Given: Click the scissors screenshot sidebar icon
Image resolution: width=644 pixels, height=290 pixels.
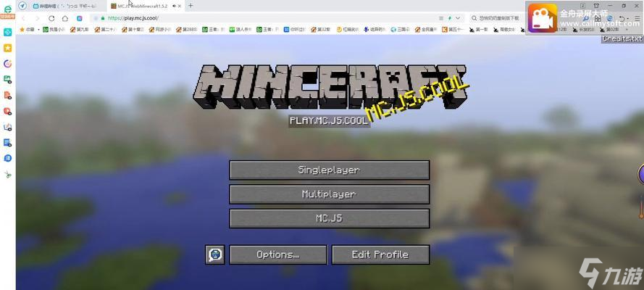Looking at the screenshot, I should coord(7,175).
